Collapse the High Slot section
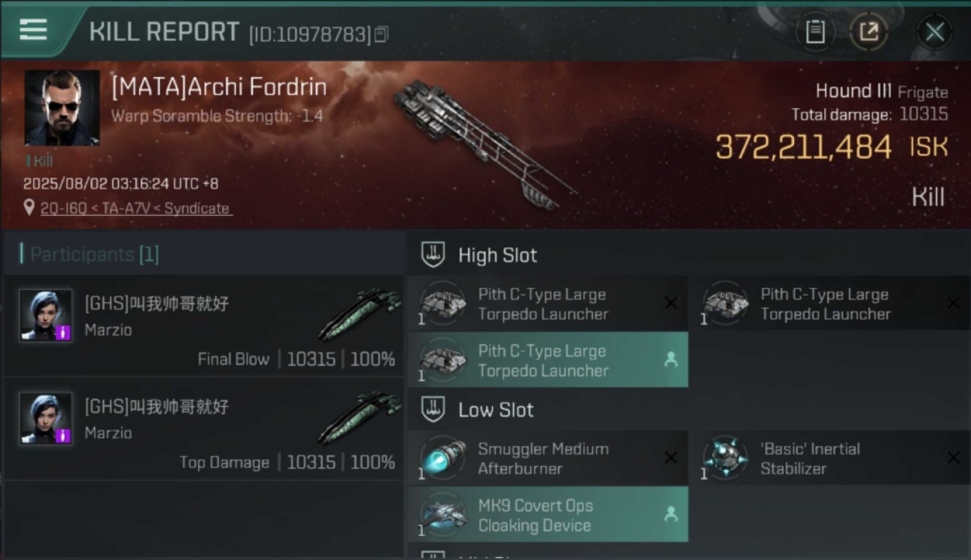The width and height of the screenshot is (971, 560). (x=479, y=255)
